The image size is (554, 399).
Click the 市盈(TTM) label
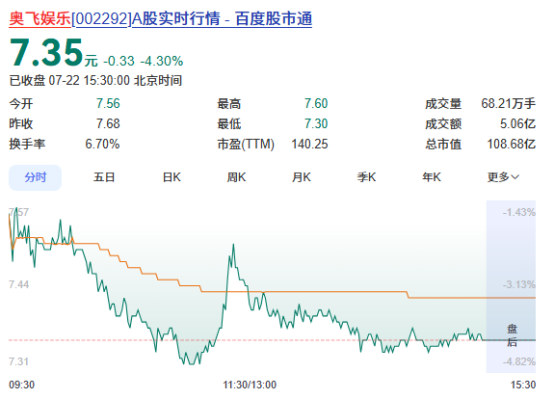coord(246,144)
